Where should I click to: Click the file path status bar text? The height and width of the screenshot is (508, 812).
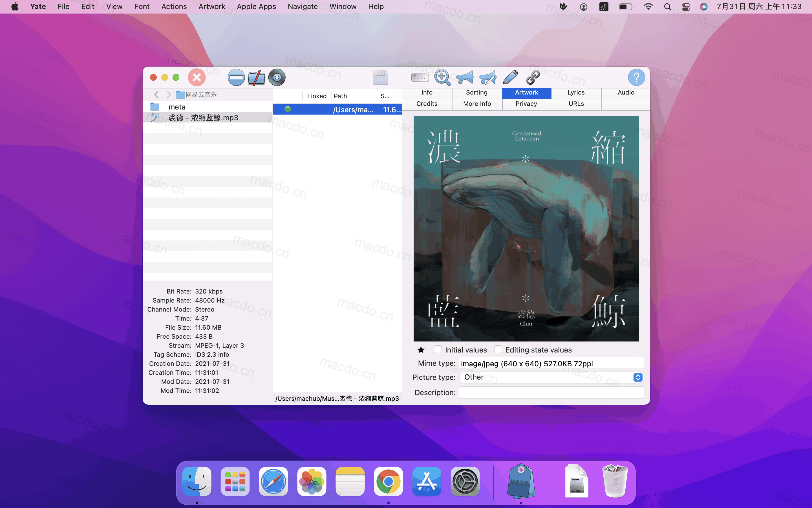click(x=337, y=398)
